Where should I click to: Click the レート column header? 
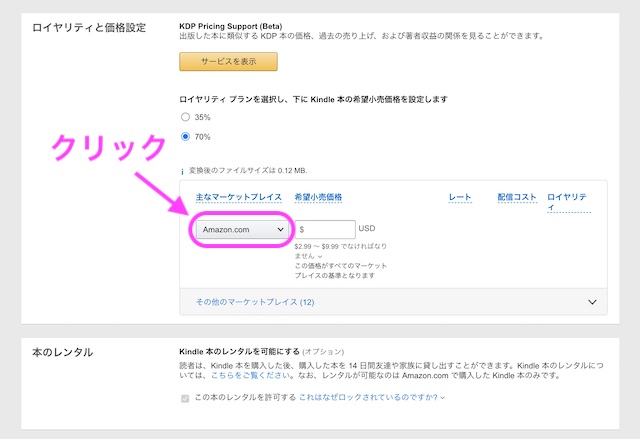coord(460,198)
